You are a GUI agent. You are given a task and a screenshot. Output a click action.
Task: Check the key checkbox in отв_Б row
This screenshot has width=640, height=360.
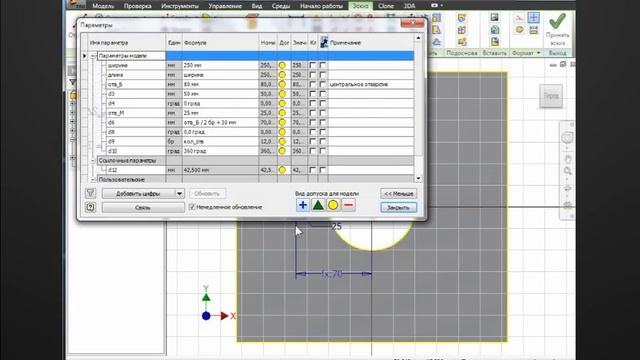tap(313, 84)
